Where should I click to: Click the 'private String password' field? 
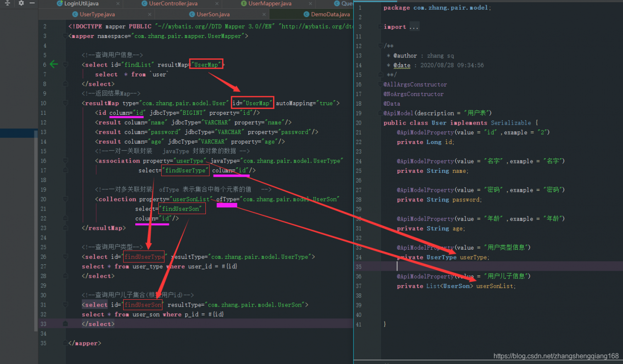439,200
